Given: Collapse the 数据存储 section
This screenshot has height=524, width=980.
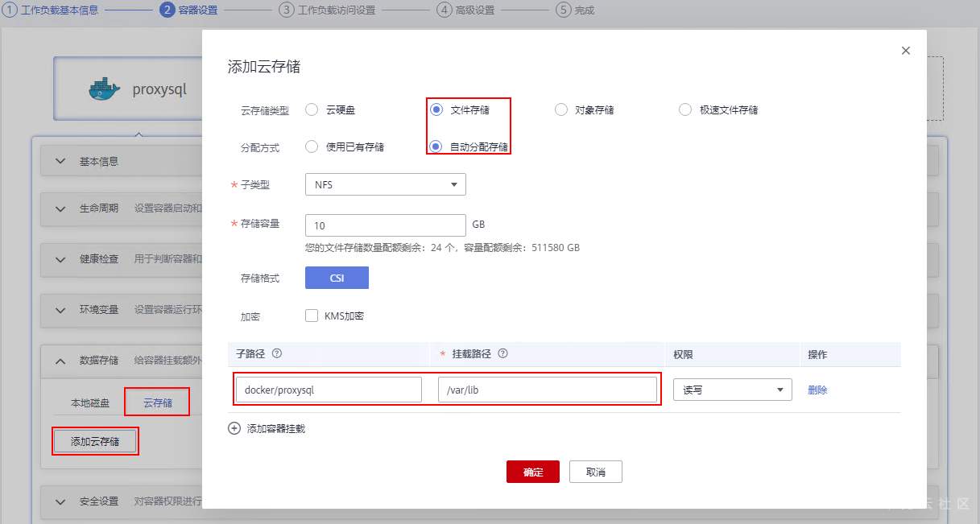Looking at the screenshot, I should coord(61,361).
